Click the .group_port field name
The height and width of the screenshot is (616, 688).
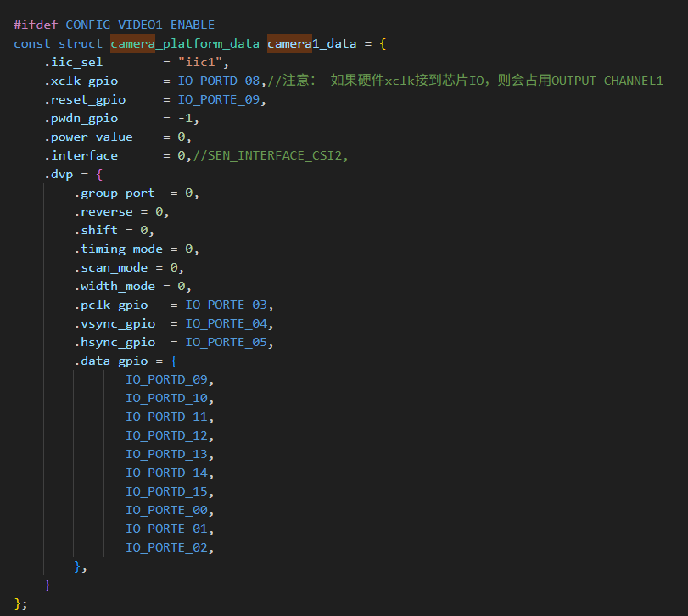point(114,193)
